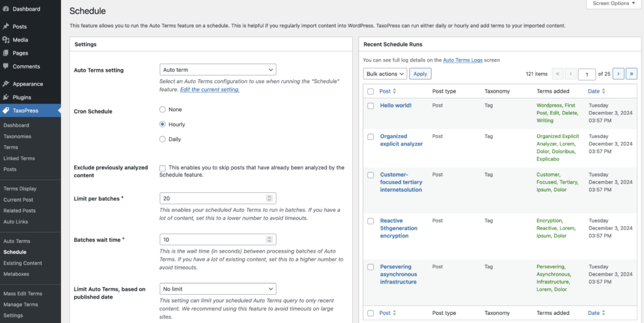Open Linked Terms submenu item
This screenshot has width=644, height=323.
pyautogui.click(x=19, y=158)
